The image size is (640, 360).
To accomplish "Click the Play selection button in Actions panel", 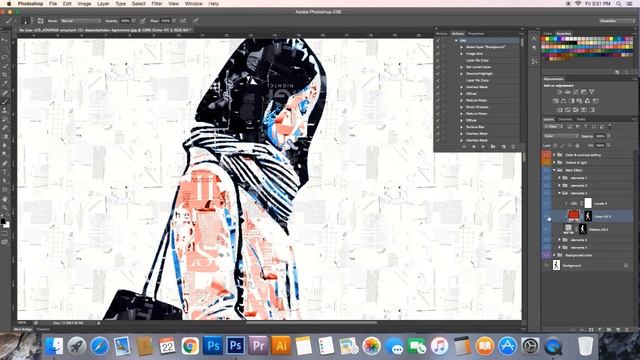I will [x=483, y=146].
